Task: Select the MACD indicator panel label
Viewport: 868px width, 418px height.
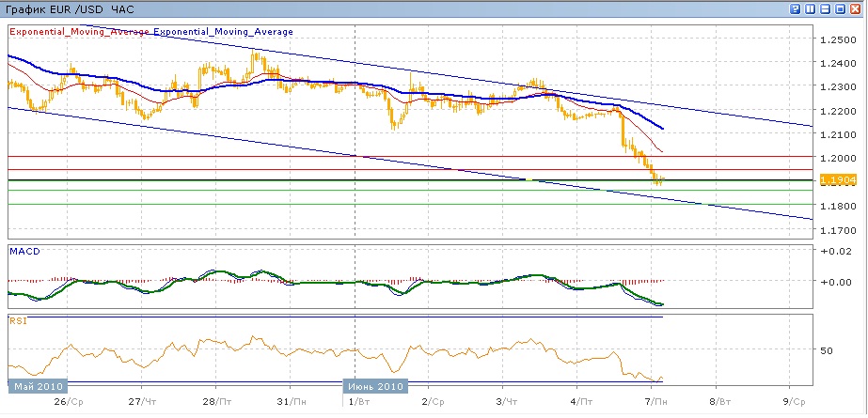Action: [24, 252]
